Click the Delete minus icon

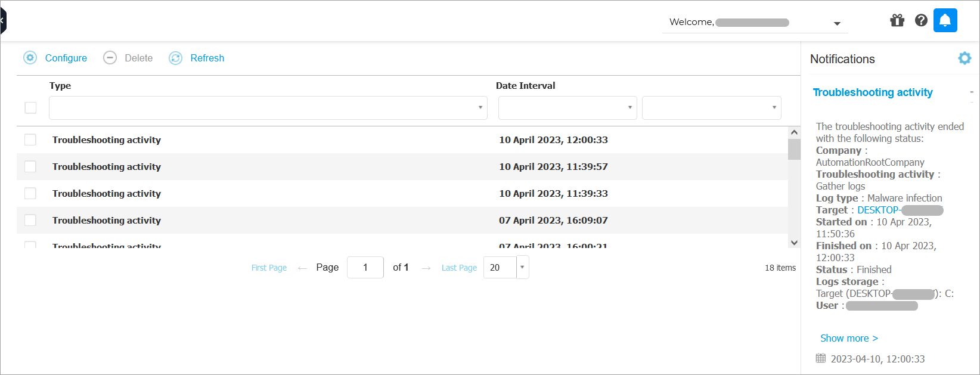(x=110, y=58)
